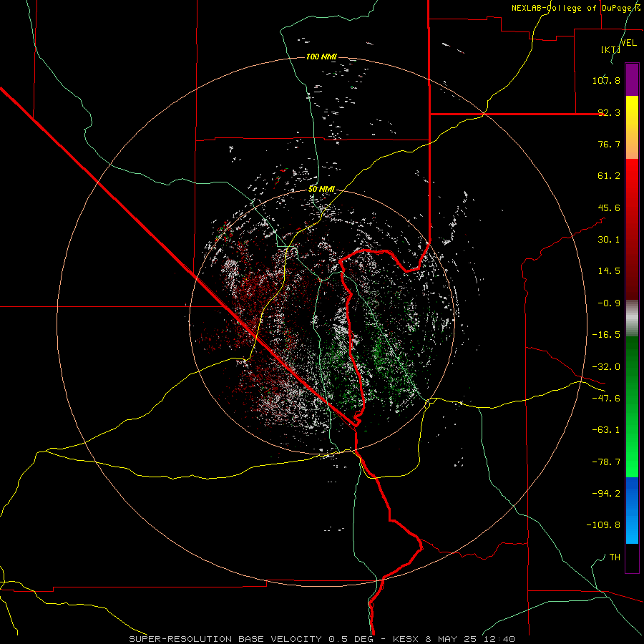Pick the yellow-orange segment of the velocity color bar

(632, 127)
